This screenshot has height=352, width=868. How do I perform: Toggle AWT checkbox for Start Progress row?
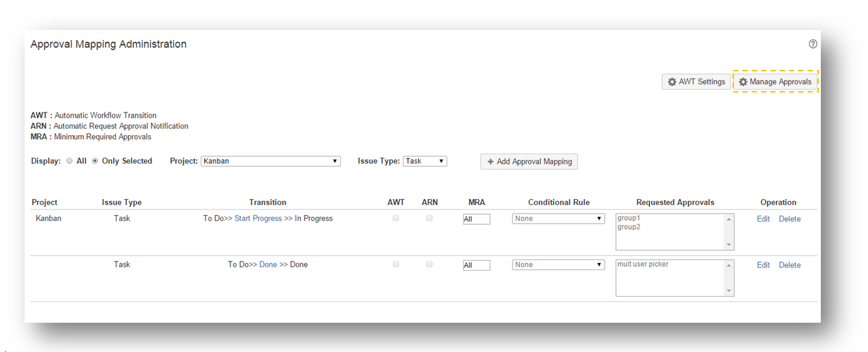coord(395,218)
